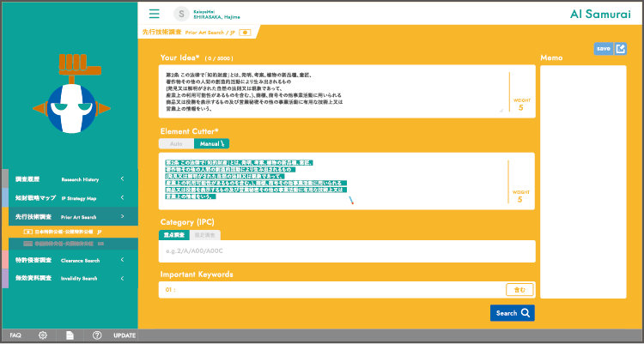The height and width of the screenshot is (344, 644).
Task: Select Manual mode for Element Cutter
Action: click(210, 143)
